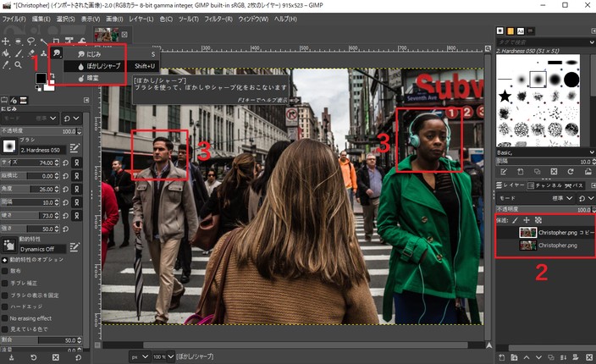Open the フィルター(R) menu
Image resolution: width=596 pixels, height=364 pixels.
pyautogui.click(x=218, y=19)
